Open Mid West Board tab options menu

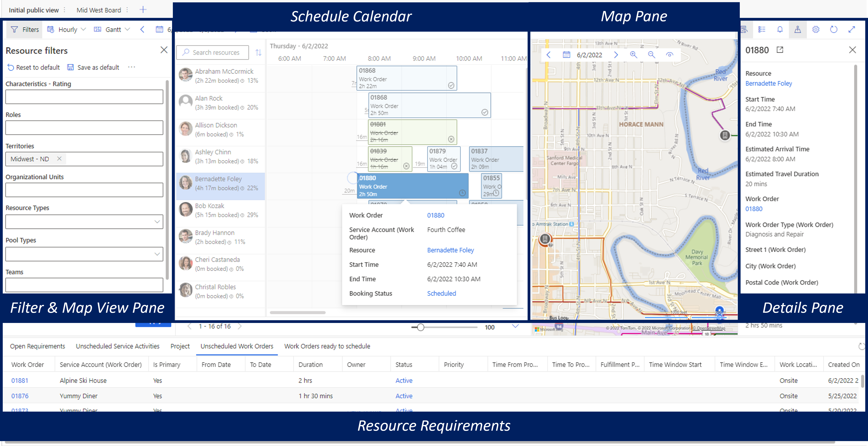coord(127,10)
